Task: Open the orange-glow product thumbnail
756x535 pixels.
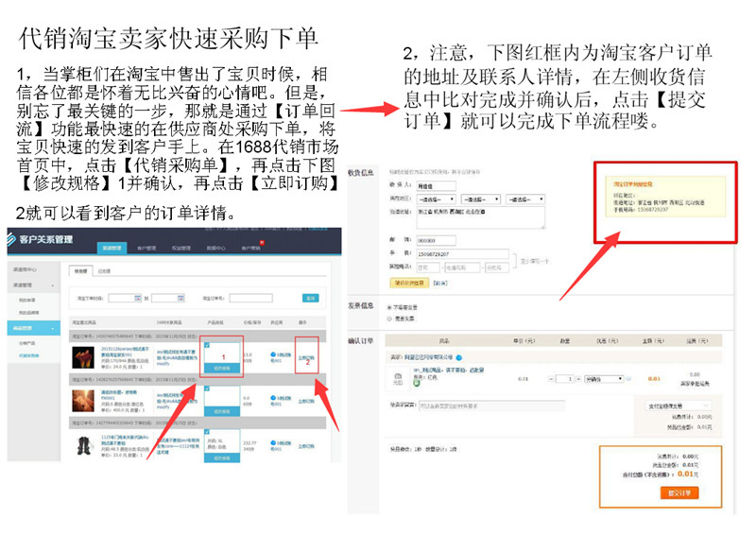Action: tap(83, 401)
